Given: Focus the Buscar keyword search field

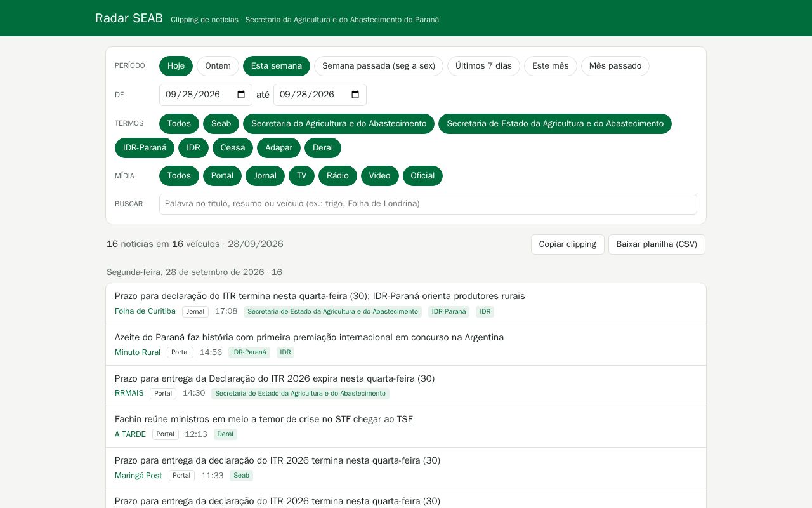Looking at the screenshot, I should [x=428, y=204].
